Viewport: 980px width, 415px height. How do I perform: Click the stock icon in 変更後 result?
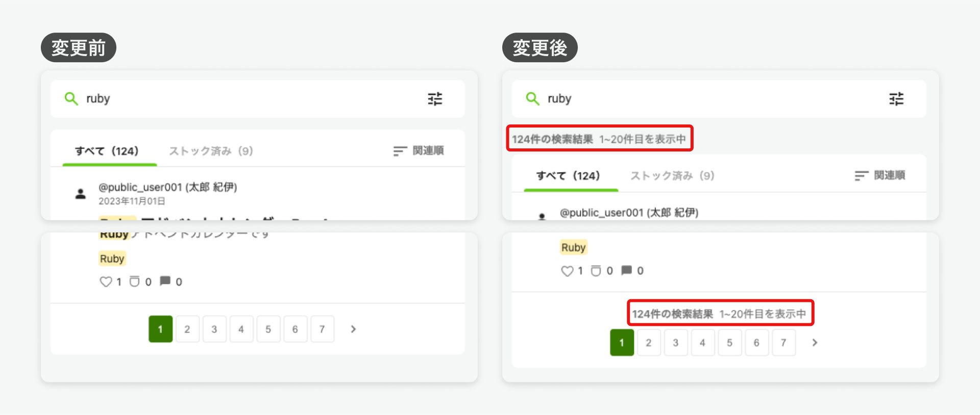(x=596, y=271)
